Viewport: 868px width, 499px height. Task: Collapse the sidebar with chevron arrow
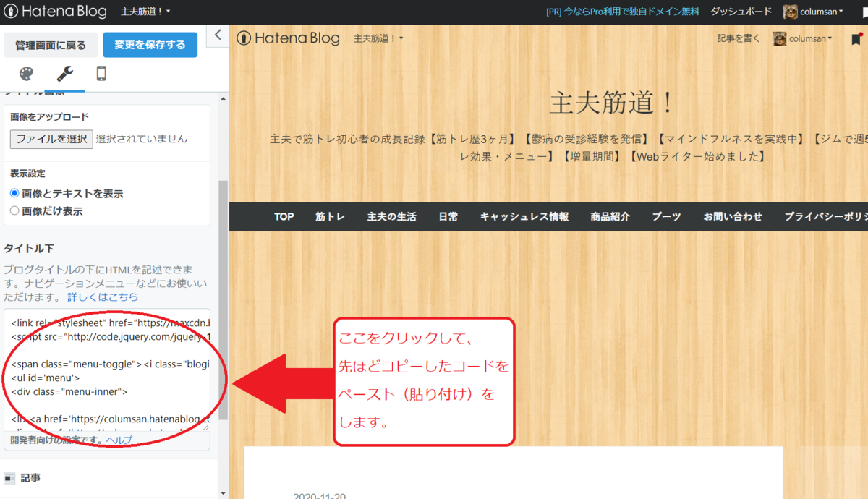pos(218,35)
